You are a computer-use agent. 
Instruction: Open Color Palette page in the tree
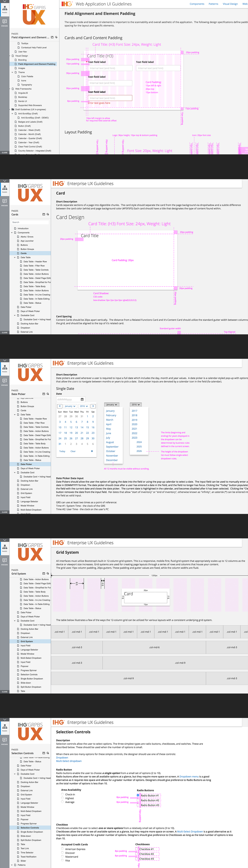pyautogui.click(x=27, y=76)
